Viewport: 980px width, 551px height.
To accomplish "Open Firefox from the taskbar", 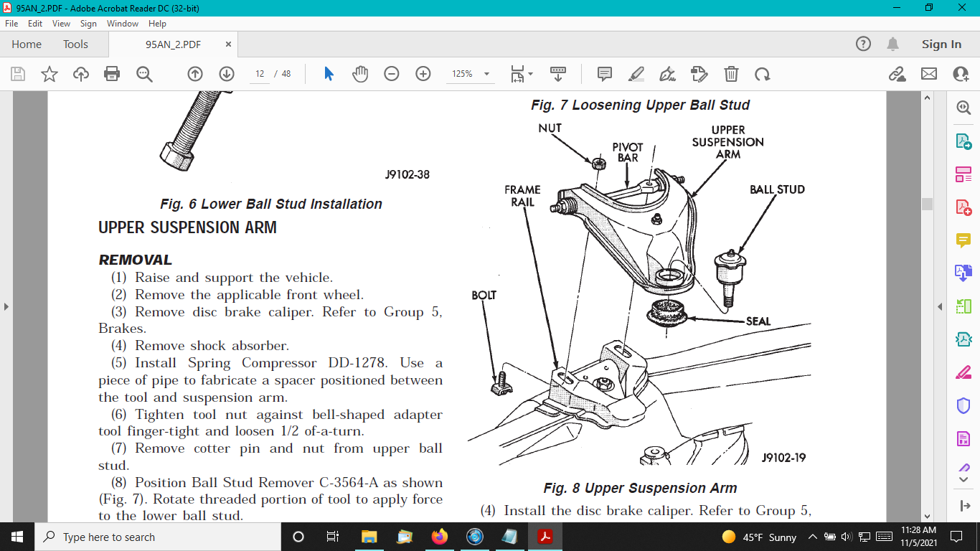I will tap(439, 537).
